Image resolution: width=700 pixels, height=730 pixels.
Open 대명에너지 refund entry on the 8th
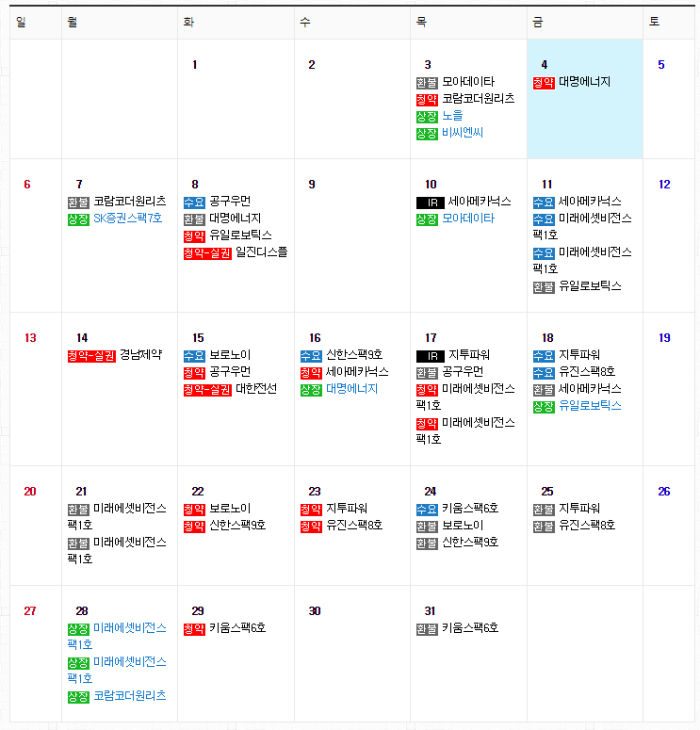236,219
